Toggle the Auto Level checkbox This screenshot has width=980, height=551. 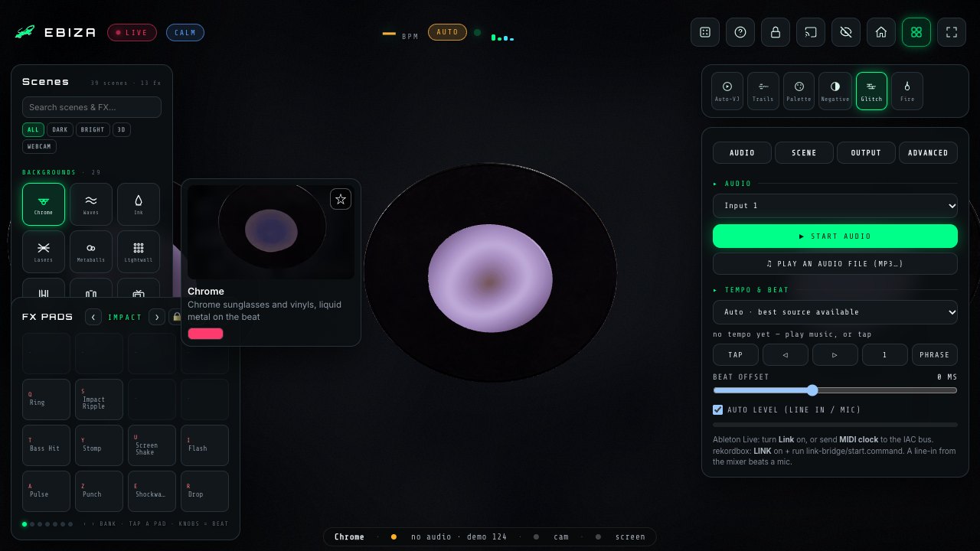click(x=717, y=409)
